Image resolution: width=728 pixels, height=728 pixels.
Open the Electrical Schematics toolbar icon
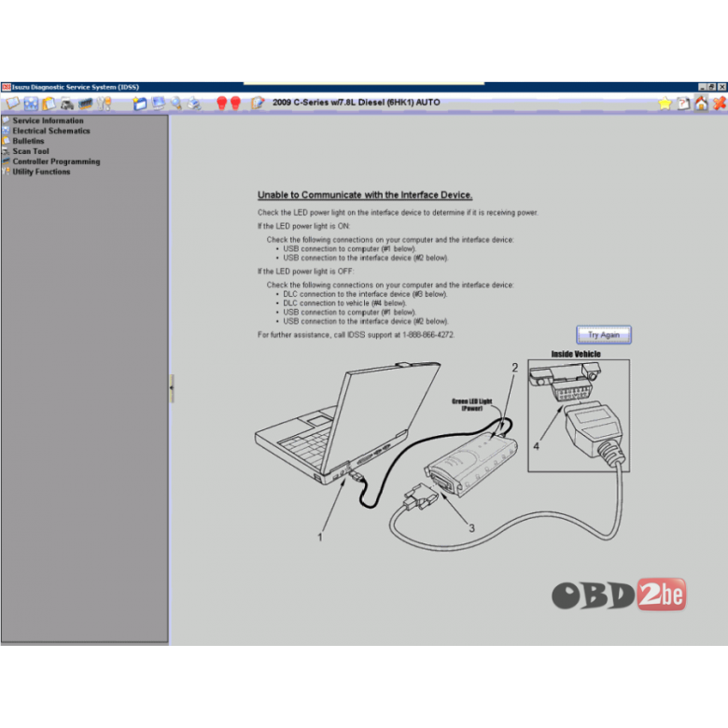[x=31, y=104]
